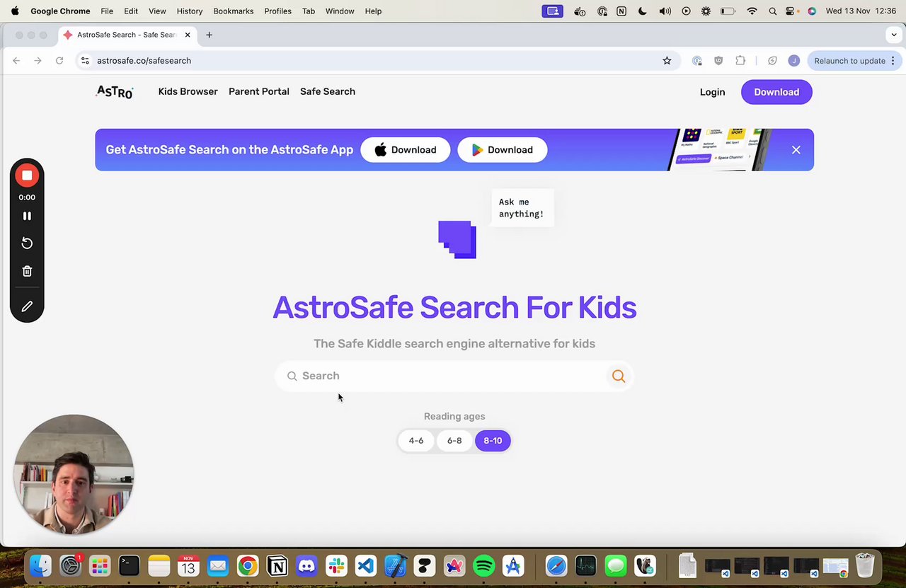The width and height of the screenshot is (906, 588).
Task: Open the Bookmarks menu
Action: point(234,11)
